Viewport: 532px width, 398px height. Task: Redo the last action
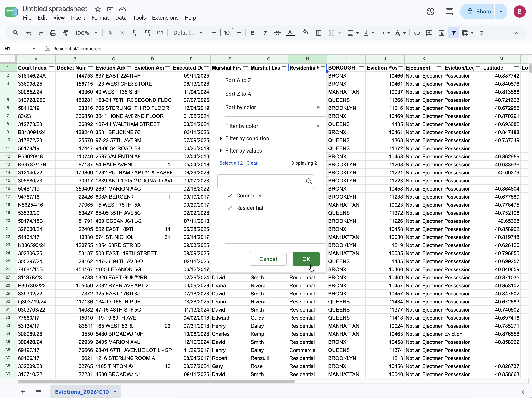click(41, 33)
